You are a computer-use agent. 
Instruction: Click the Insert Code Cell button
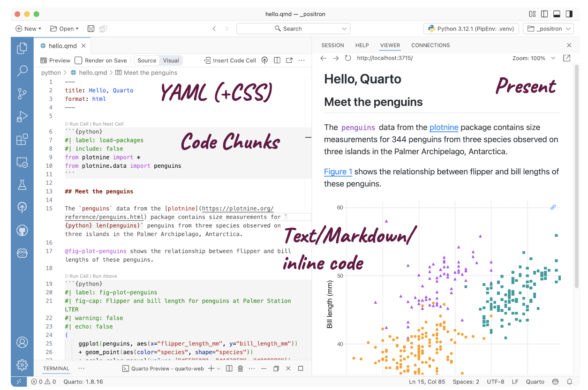click(x=230, y=60)
